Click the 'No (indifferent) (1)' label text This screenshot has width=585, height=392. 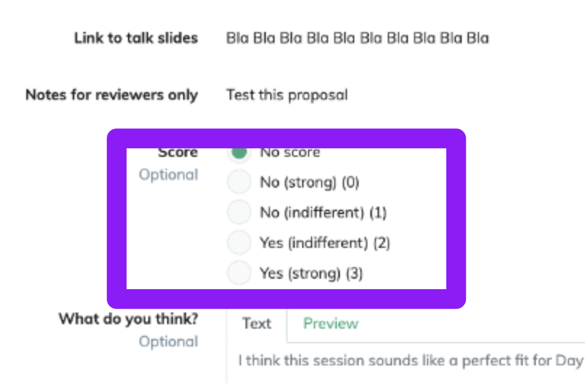(x=323, y=213)
